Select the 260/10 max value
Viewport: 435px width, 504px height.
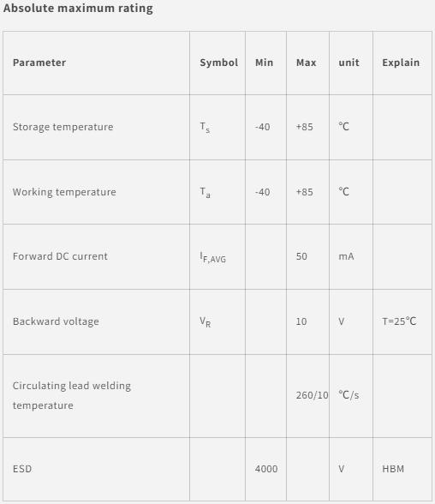[x=312, y=395]
